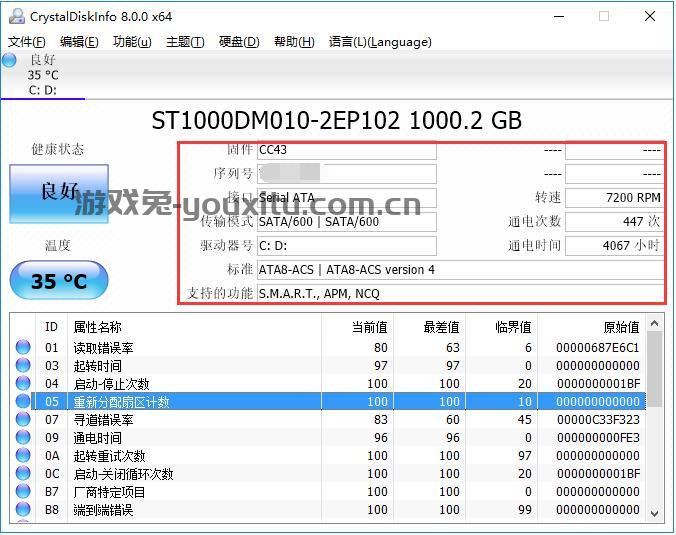This screenshot has height=535, width=676.
Task: Select the 端到端错误 attribute row
Action: [x=329, y=510]
